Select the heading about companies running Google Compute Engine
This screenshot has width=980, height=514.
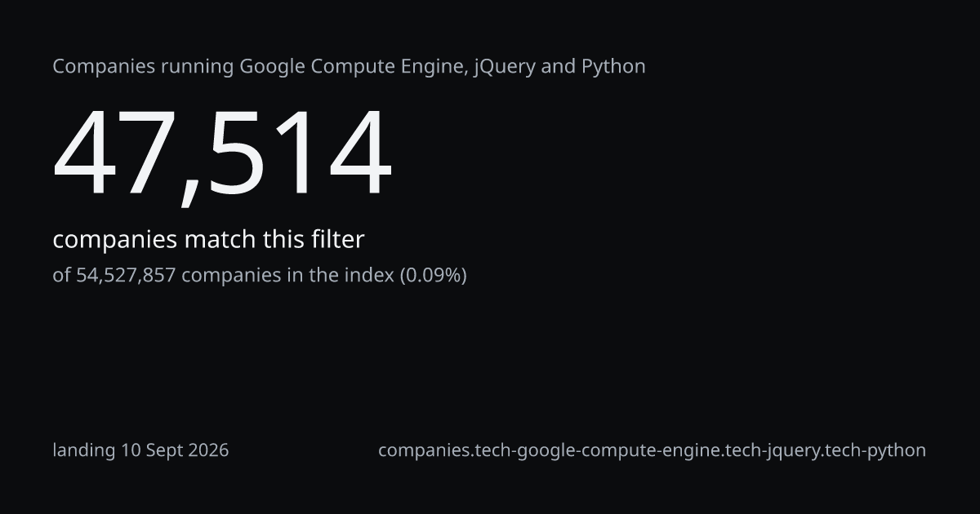[x=349, y=67]
